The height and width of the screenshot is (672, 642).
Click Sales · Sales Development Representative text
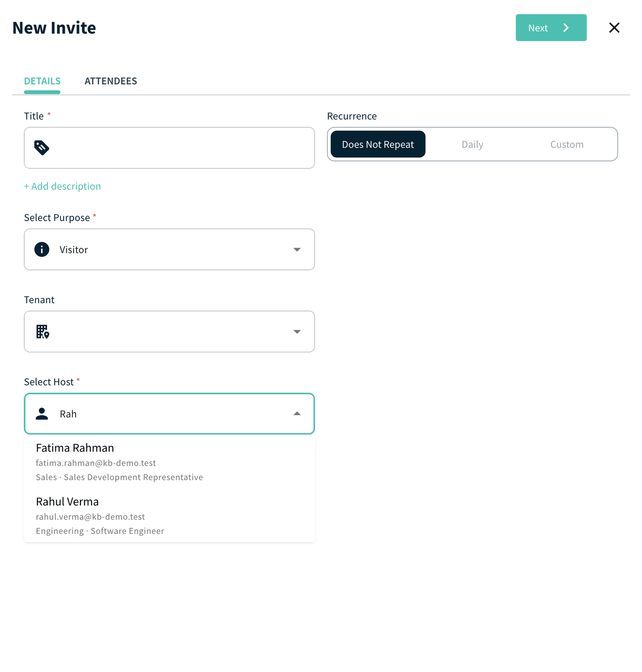pyautogui.click(x=119, y=477)
